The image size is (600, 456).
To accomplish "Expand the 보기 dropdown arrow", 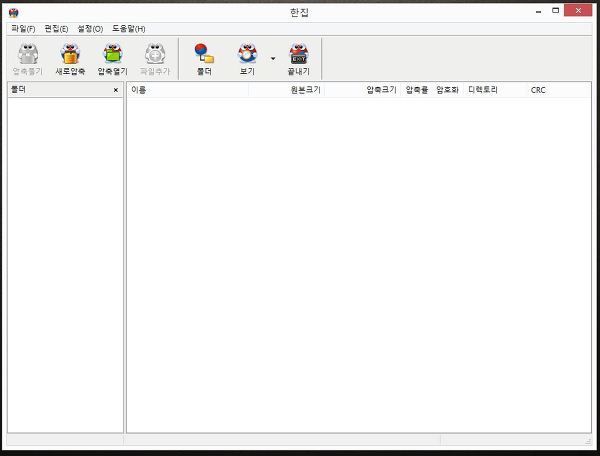I will [273, 59].
